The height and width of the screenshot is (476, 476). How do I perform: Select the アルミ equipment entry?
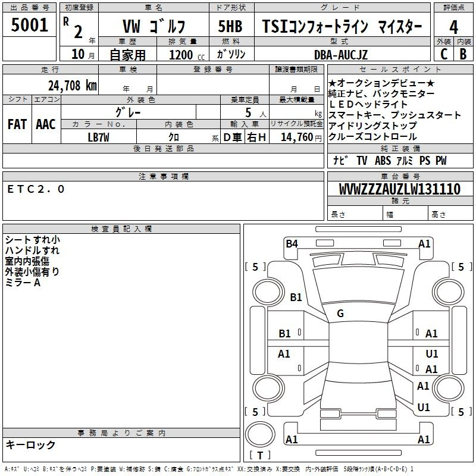pos(405,160)
